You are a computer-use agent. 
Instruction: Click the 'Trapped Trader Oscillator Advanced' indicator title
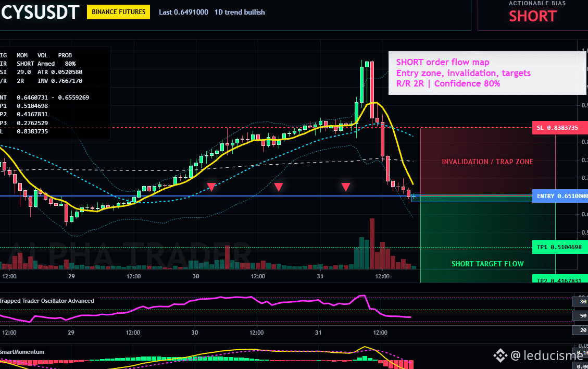tap(47, 301)
